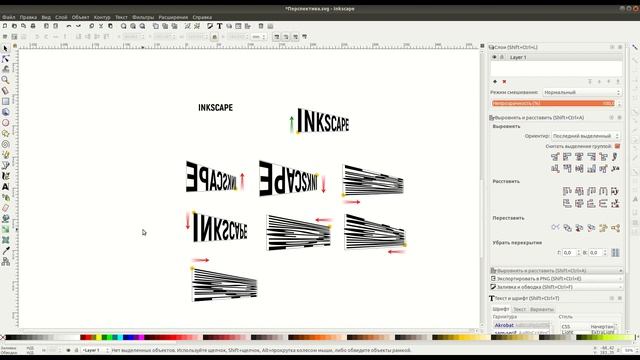Open the Справка menu
The height and width of the screenshot is (360, 640).
tap(202, 17)
